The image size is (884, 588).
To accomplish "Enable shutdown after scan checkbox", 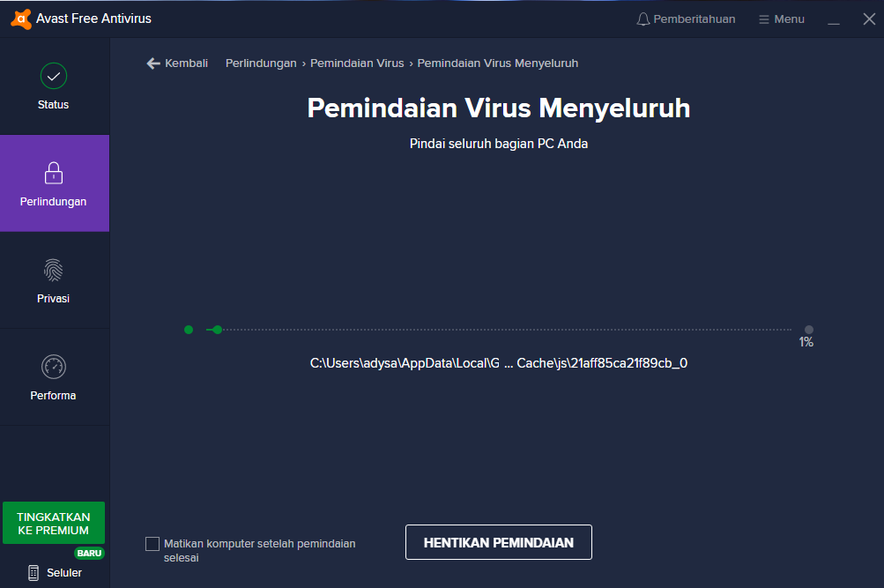I will [152, 544].
